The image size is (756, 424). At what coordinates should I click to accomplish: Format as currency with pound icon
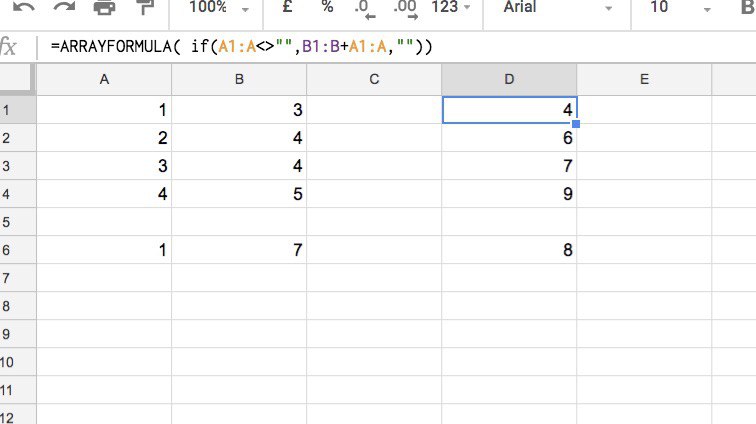click(x=288, y=7)
